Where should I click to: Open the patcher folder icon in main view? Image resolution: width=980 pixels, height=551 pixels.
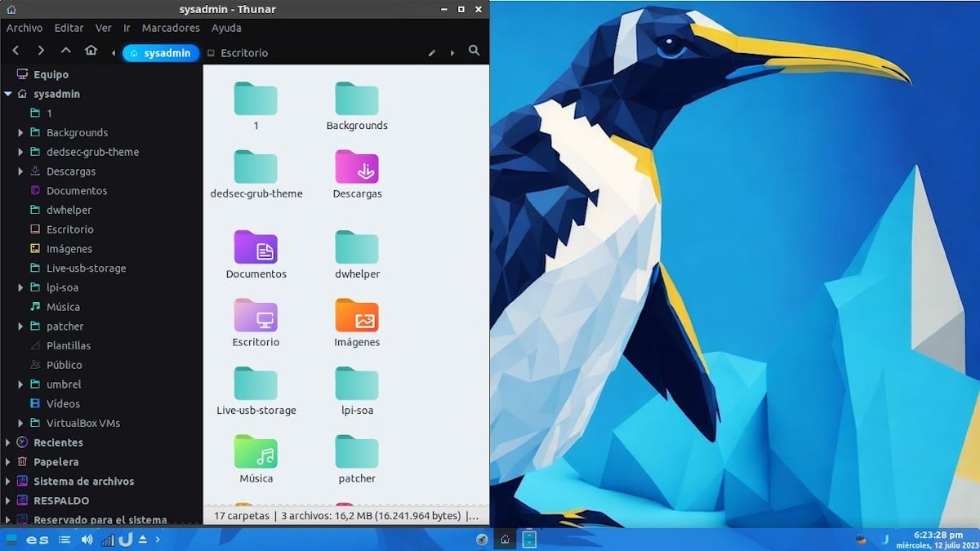point(357,452)
